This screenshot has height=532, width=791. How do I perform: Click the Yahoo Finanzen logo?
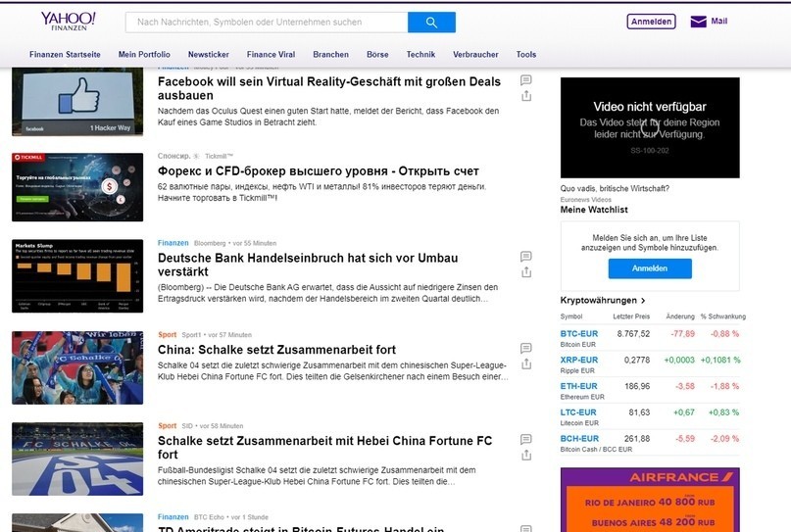pos(68,22)
